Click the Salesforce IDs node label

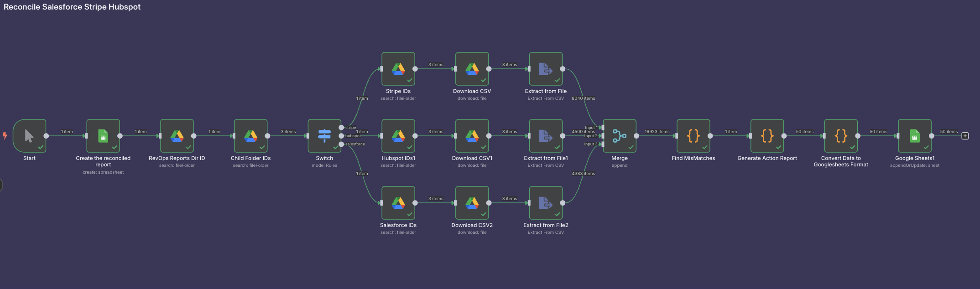(398, 225)
